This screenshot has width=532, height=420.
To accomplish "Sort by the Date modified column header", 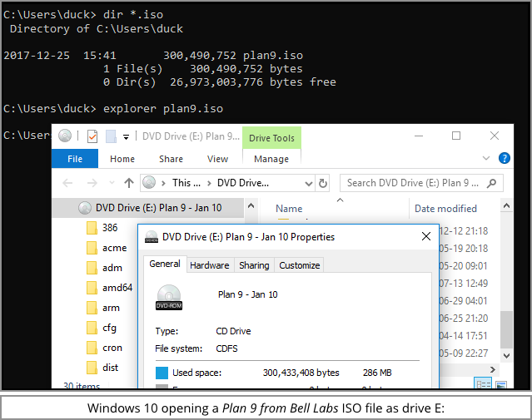I will click(445, 209).
